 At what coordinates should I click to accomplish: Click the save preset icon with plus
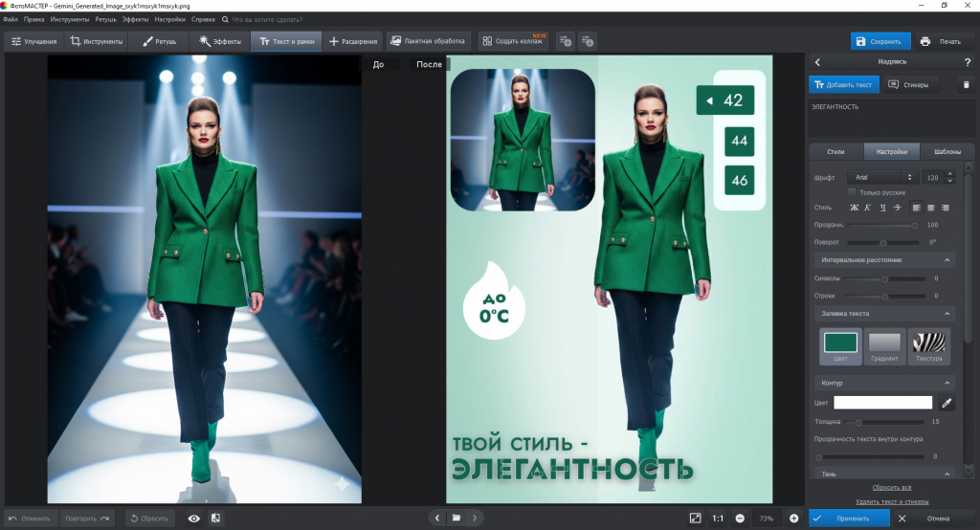[x=566, y=41]
